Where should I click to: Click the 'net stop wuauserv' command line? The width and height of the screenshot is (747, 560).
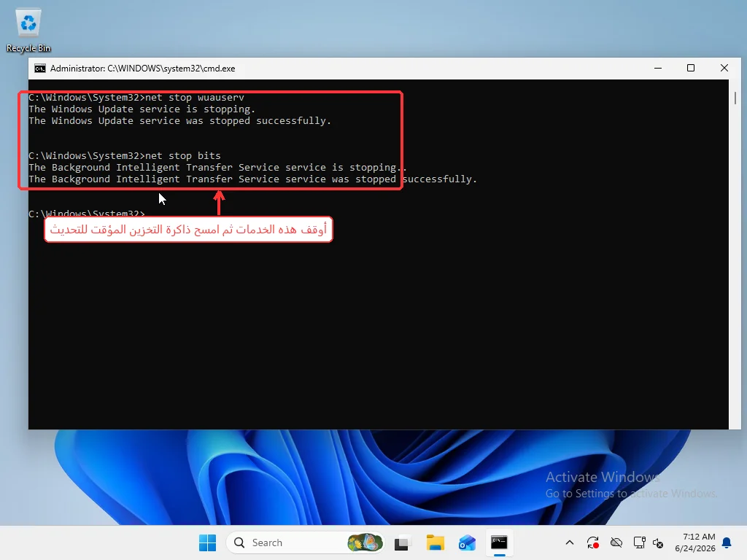[136, 98]
